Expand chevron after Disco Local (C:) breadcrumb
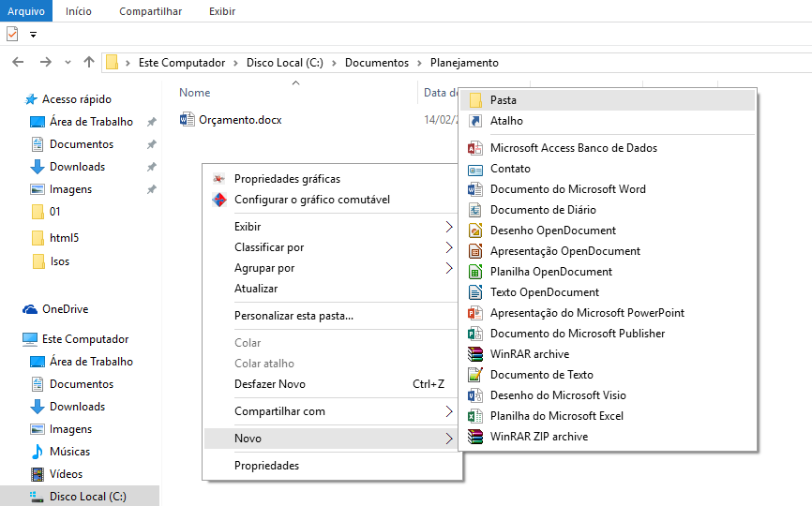This screenshot has height=506, width=812. coord(334,63)
